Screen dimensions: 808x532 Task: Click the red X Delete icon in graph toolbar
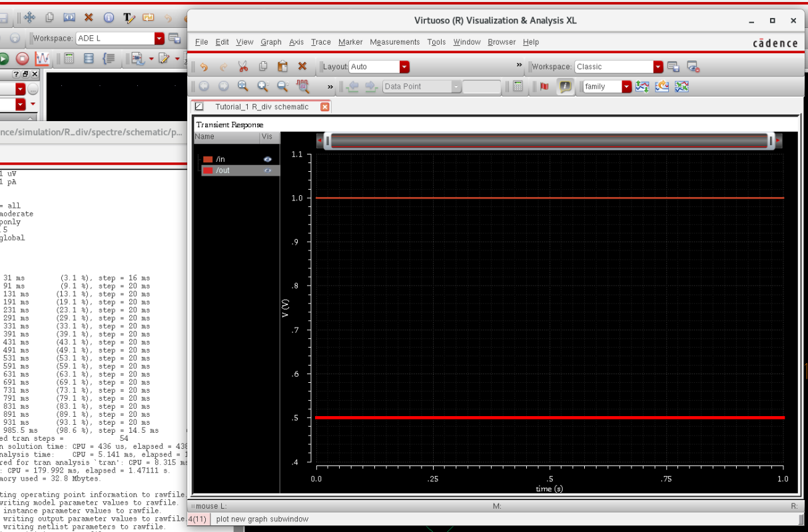(302, 67)
